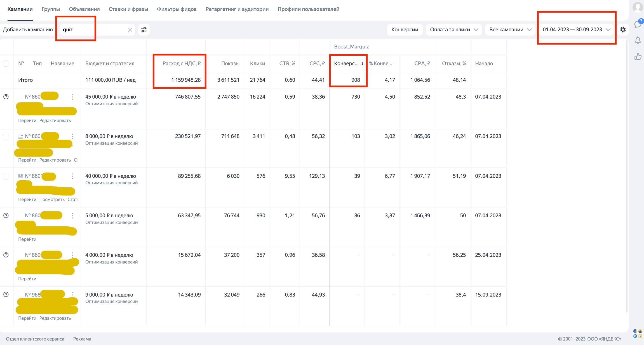Open the chat messages icon
Viewport: 644px width, 345px height.
638,24
